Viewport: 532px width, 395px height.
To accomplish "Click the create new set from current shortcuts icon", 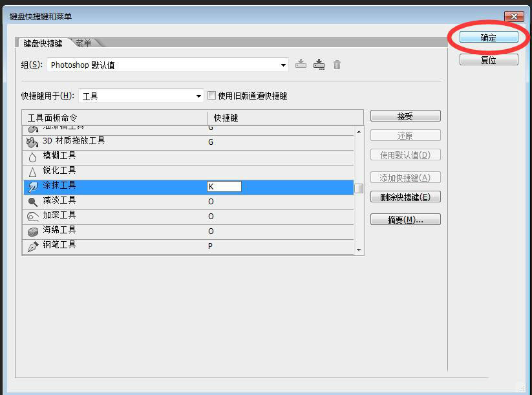I will click(319, 64).
